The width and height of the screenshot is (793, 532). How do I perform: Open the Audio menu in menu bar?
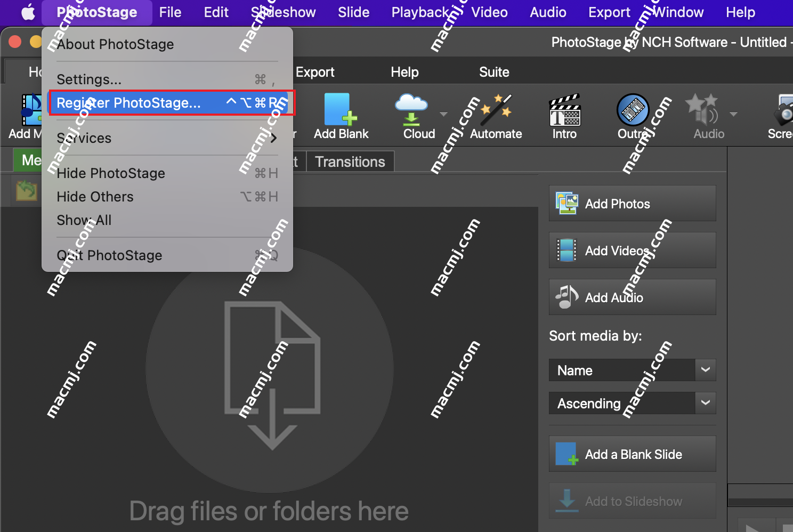coord(548,12)
